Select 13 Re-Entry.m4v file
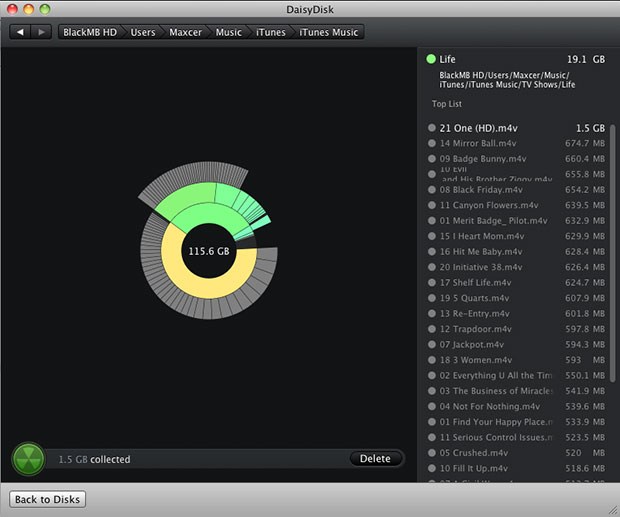This screenshot has height=517, width=620. pos(516,313)
